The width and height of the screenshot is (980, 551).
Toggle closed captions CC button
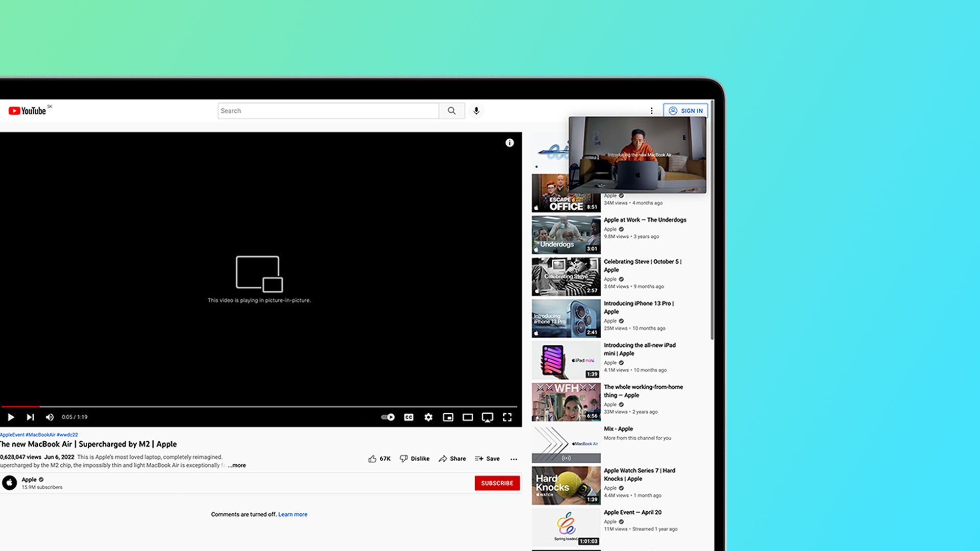click(409, 417)
